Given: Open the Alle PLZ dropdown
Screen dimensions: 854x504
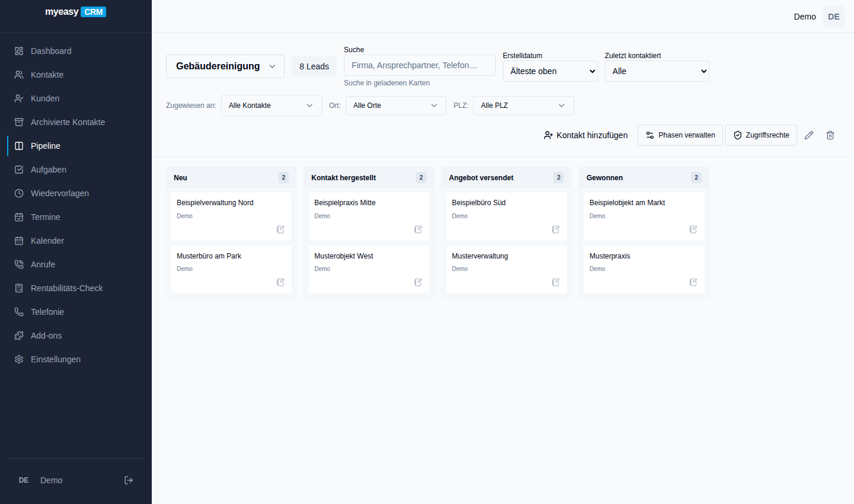Looking at the screenshot, I should click(x=524, y=106).
